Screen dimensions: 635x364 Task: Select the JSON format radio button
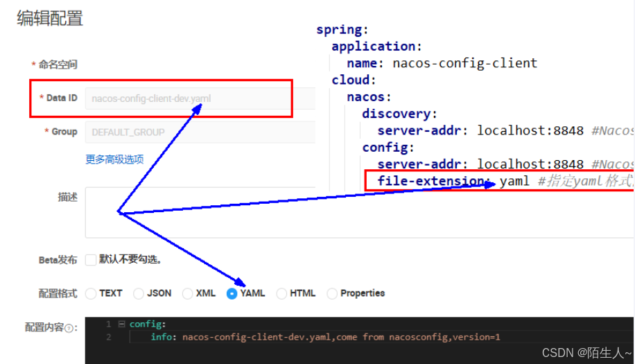139,293
